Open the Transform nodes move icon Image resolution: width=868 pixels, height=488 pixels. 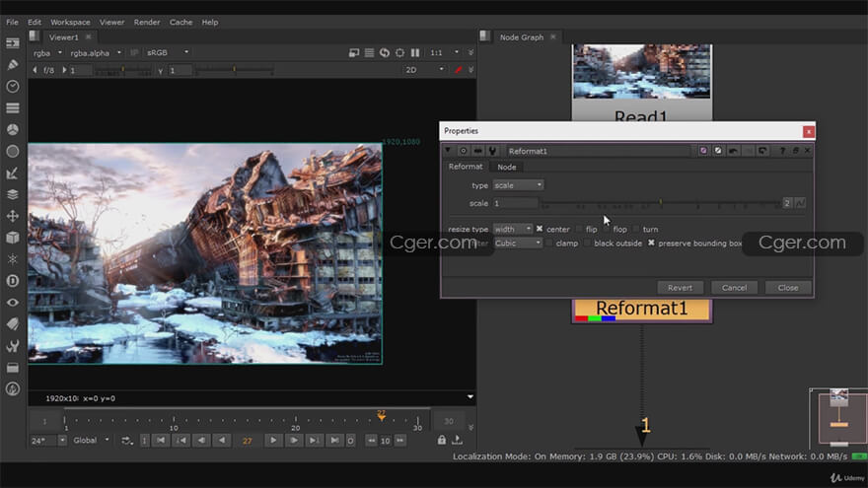[x=12, y=216]
